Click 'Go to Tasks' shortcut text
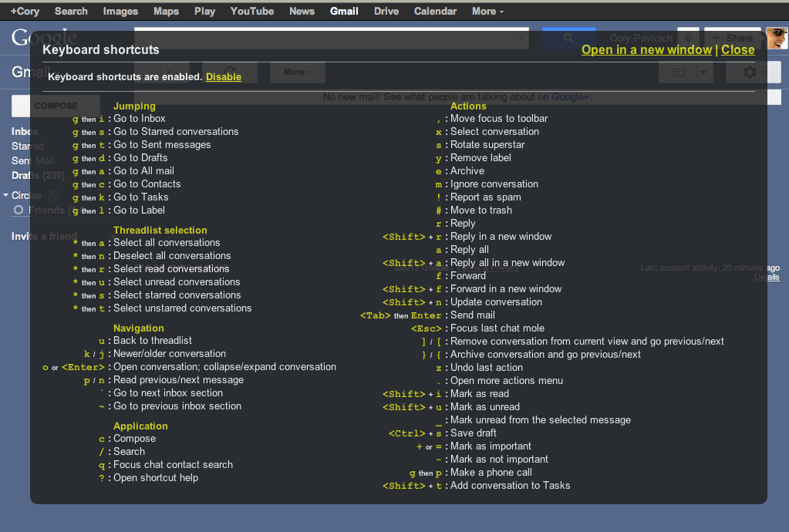This screenshot has width=789, height=532. (x=141, y=197)
